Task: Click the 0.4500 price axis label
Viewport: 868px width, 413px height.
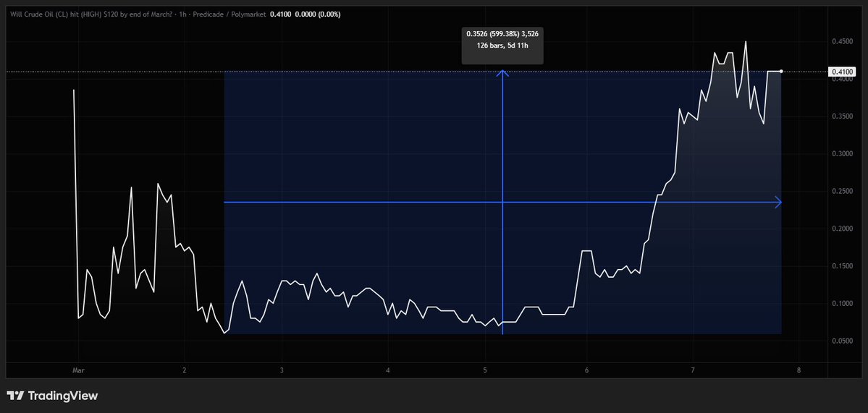Action: [x=841, y=41]
